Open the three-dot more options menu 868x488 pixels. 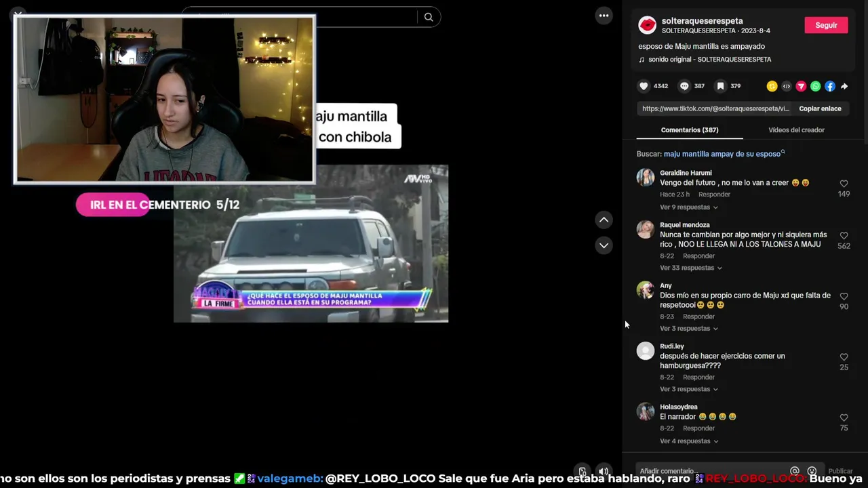pos(604,16)
